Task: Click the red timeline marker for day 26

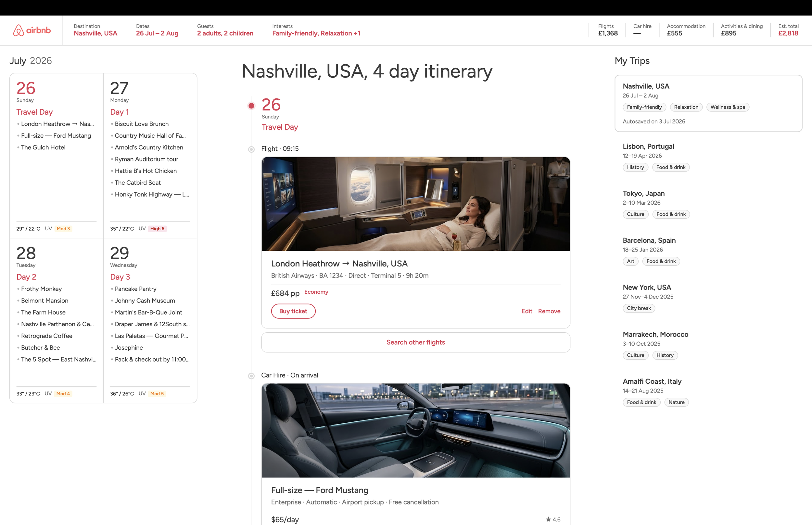Action: coord(251,106)
